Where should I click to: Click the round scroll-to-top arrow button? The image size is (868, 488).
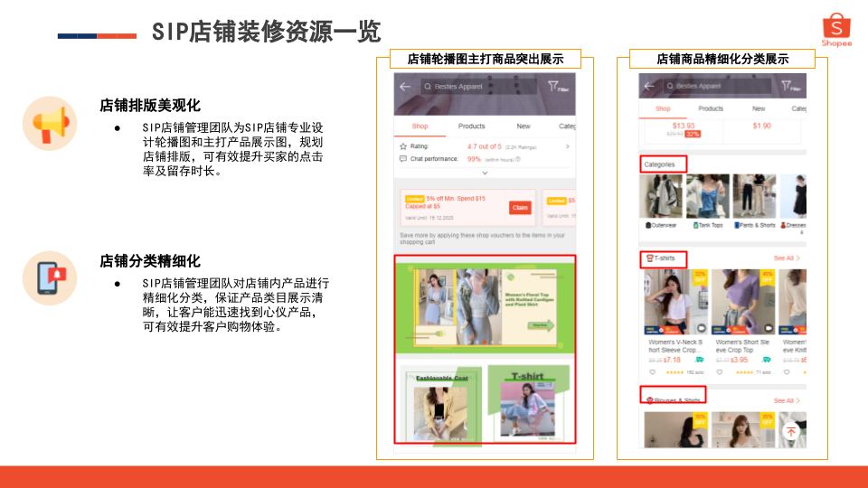(x=790, y=432)
